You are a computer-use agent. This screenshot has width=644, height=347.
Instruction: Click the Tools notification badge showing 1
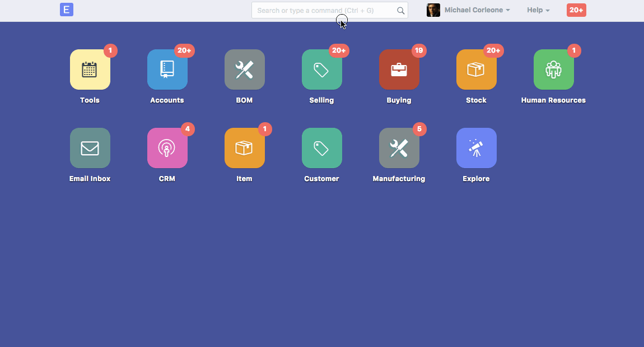point(110,50)
